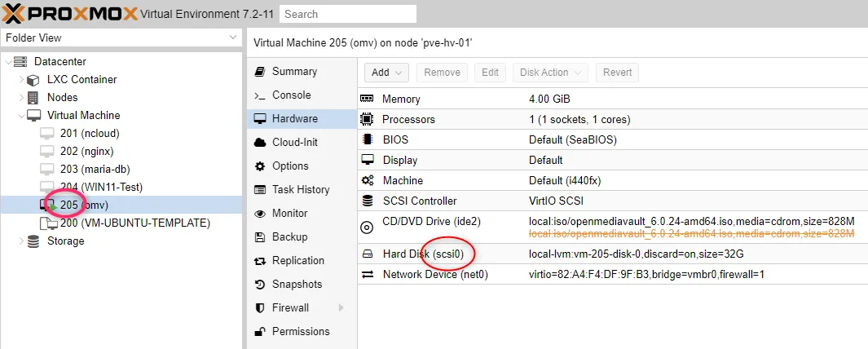
Task: Open Options via gear icon
Action: pos(260,166)
